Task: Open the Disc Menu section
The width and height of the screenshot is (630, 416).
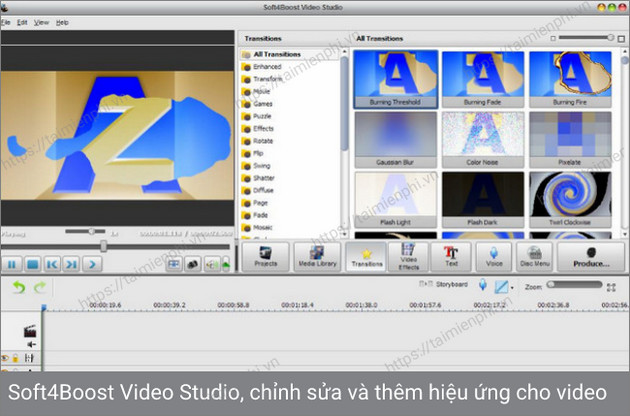Action: [x=534, y=257]
